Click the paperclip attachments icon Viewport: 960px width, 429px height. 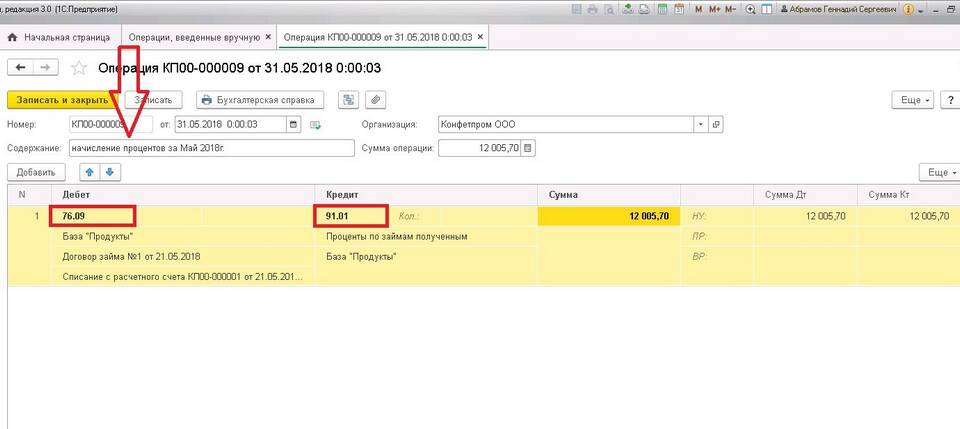375,100
